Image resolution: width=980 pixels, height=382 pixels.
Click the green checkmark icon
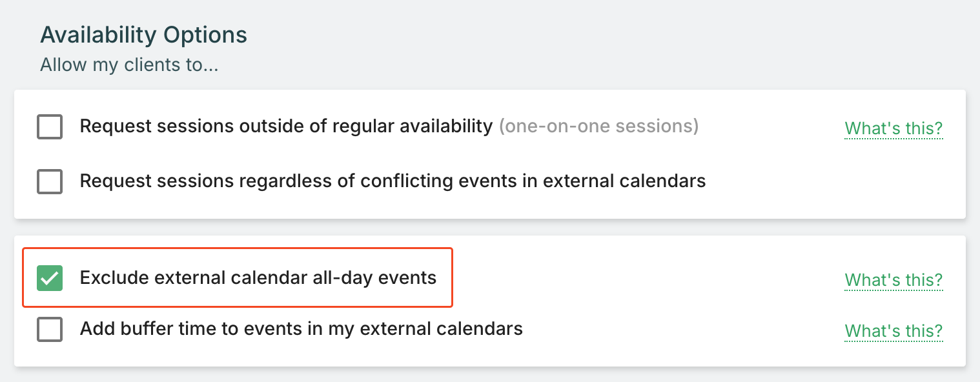pyautogui.click(x=50, y=278)
